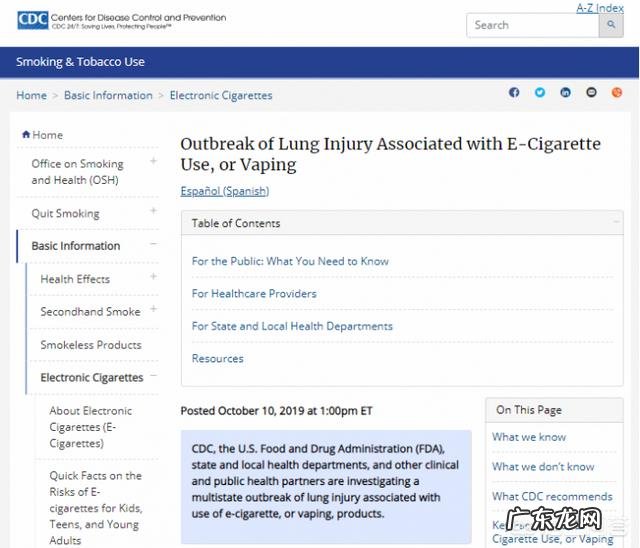The image size is (640, 548).
Task: Share page on Facebook icon
Action: tap(514, 93)
